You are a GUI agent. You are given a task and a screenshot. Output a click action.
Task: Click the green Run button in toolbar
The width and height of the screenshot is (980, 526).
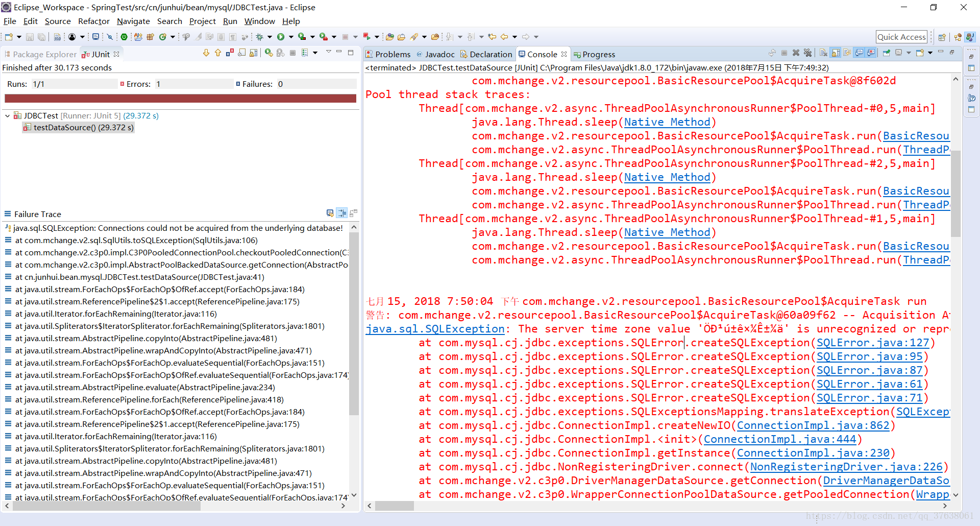click(x=281, y=37)
